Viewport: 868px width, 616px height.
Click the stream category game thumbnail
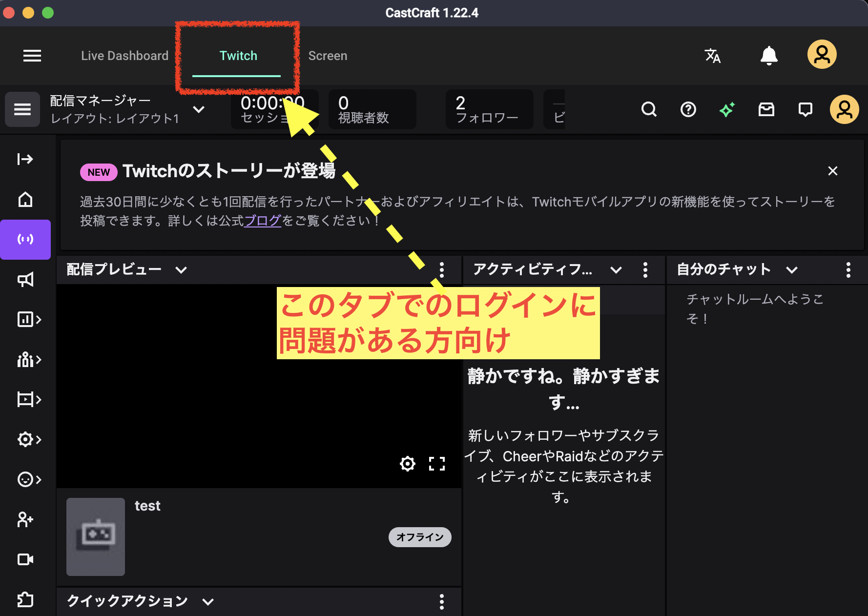click(x=96, y=537)
